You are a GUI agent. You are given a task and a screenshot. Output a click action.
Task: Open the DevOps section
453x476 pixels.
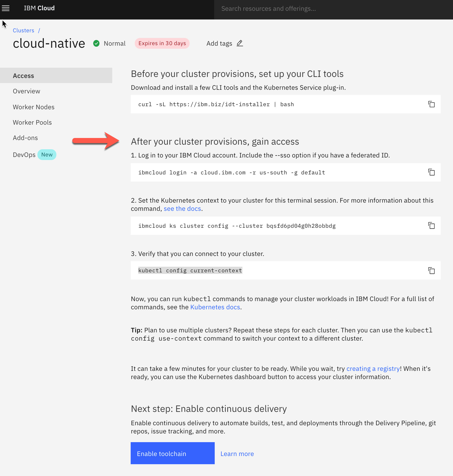click(24, 155)
